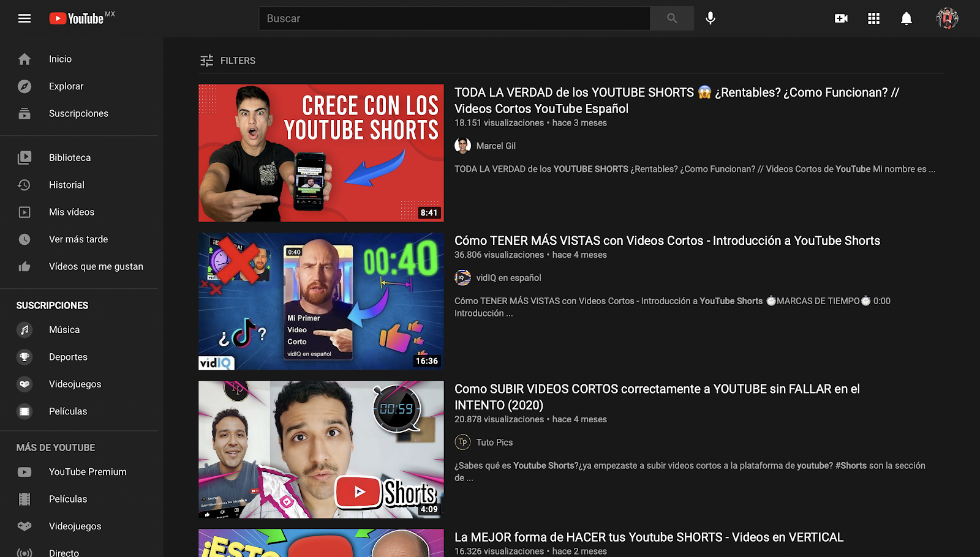
Task: Click the Buscar search field
Action: click(x=454, y=18)
